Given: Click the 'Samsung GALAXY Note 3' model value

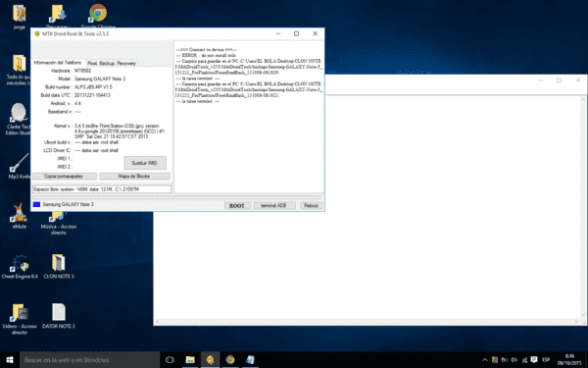Looking at the screenshot, I should pyautogui.click(x=100, y=79).
